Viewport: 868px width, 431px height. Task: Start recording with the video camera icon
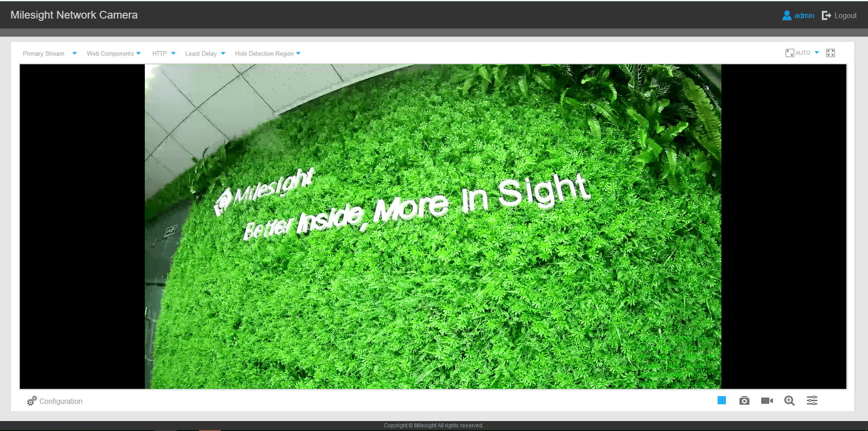point(767,401)
